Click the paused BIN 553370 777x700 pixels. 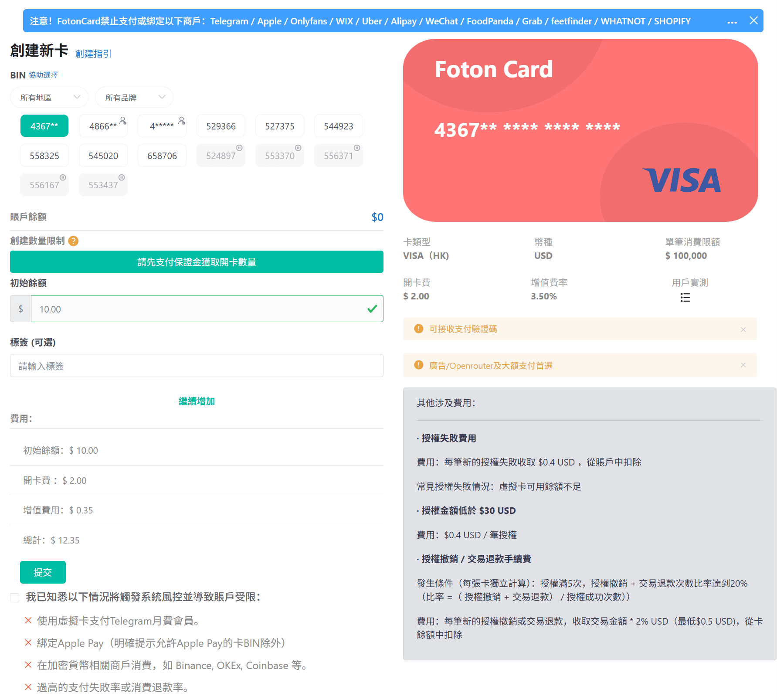(280, 156)
